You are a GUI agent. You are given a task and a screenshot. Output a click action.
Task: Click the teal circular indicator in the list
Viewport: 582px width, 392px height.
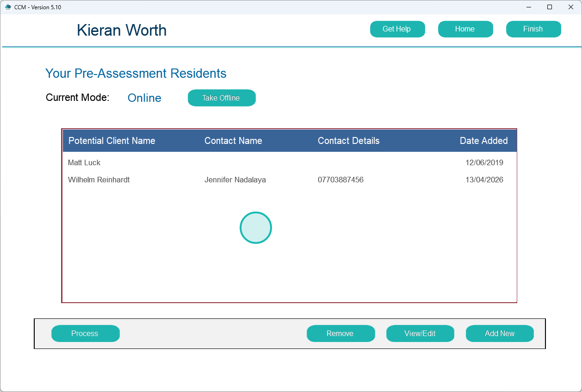(256, 228)
